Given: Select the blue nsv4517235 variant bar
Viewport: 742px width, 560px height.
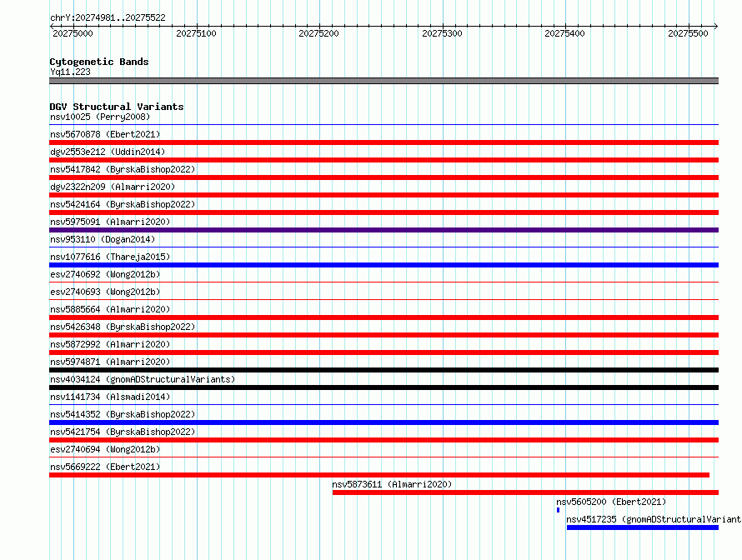Looking at the screenshot, I should (643, 527).
